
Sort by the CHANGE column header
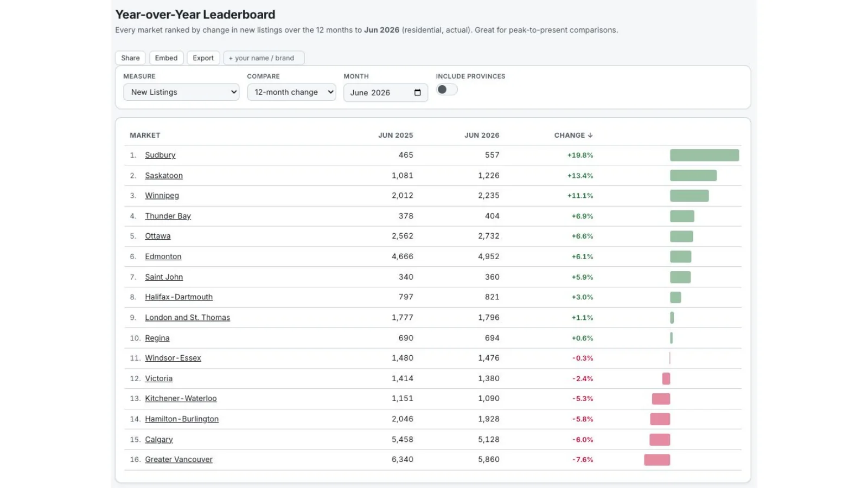(573, 135)
